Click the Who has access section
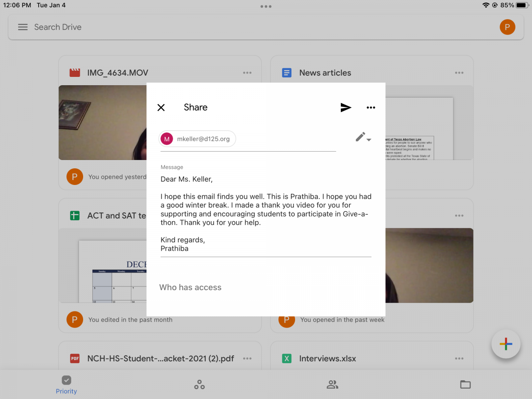Viewport: 532px width, 399px height. 190,288
